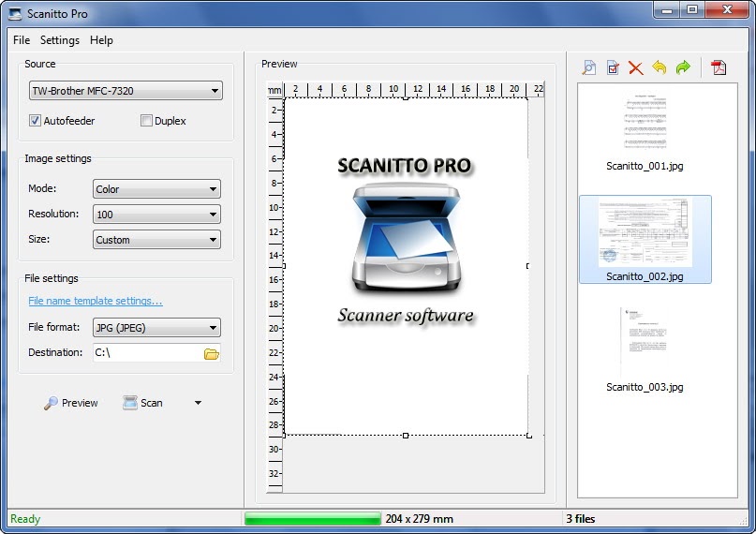Open the Mode dropdown showing Color
Screen dimensions: 756x534
pyautogui.click(x=156, y=189)
